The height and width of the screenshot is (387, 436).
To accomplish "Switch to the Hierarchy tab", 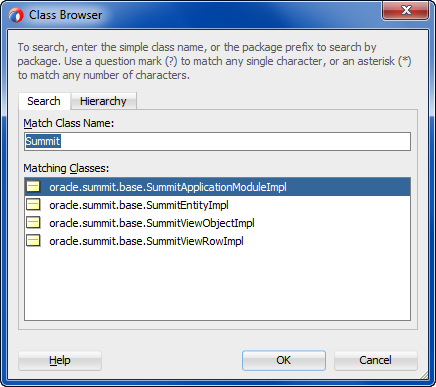I will (103, 101).
